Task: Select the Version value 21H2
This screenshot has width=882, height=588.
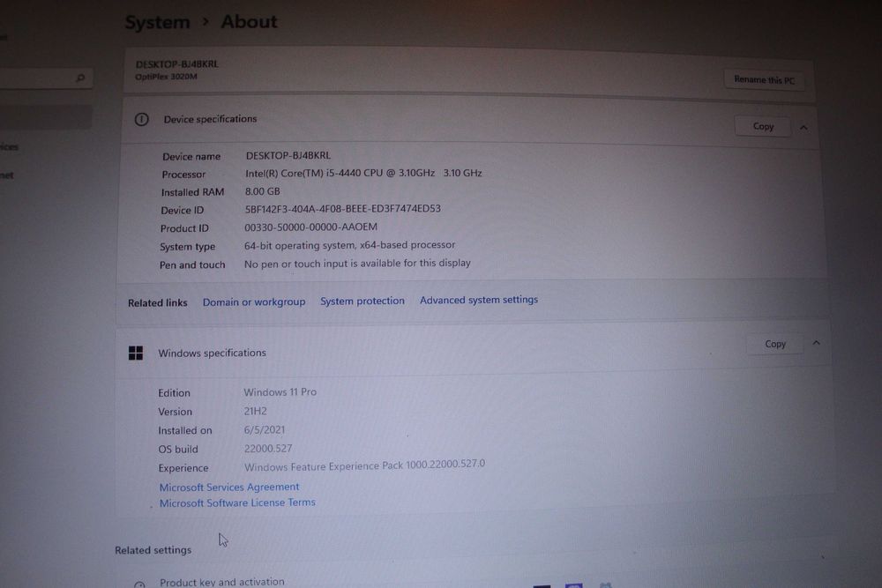Action: point(256,411)
